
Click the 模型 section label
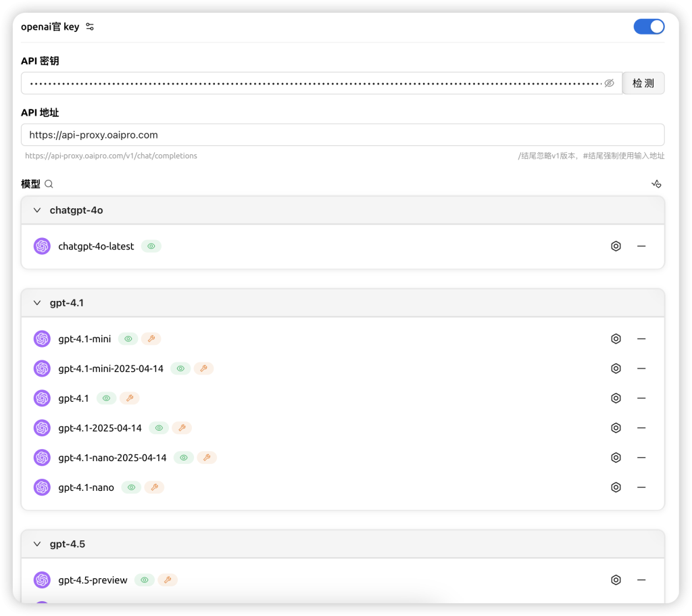(30, 184)
